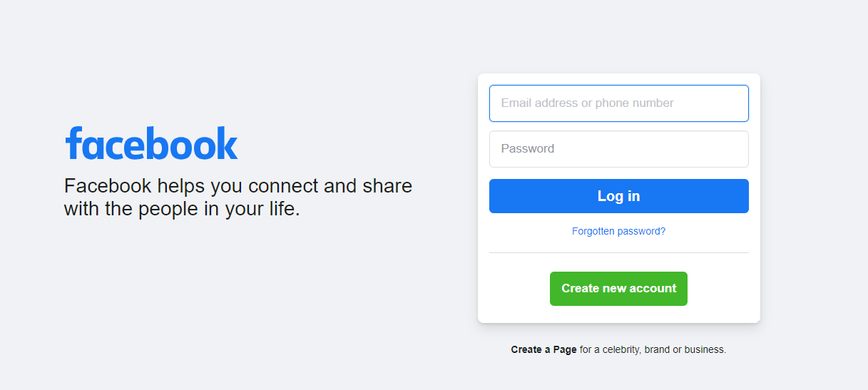
Task: Click the tagline line starting 'Facebook helps you connect'
Action: (x=238, y=186)
